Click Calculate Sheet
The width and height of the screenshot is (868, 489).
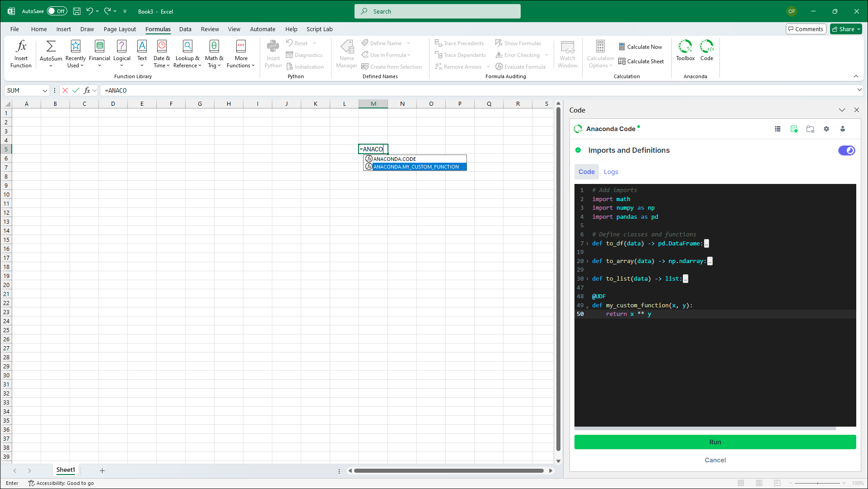point(641,61)
